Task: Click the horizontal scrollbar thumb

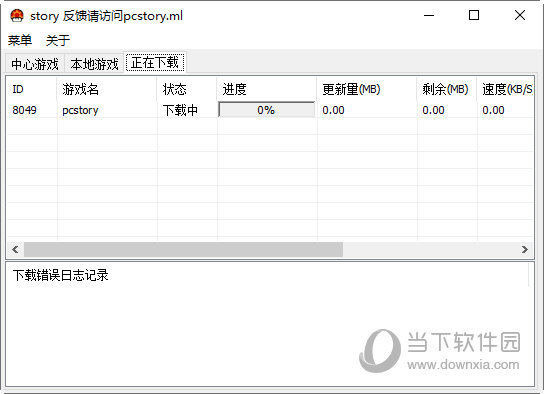Action: [183, 249]
